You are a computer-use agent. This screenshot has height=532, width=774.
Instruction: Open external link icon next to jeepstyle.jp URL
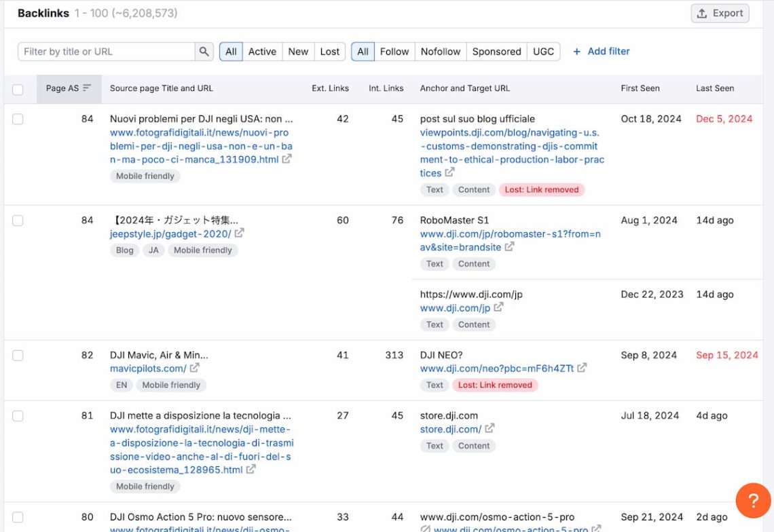click(240, 233)
